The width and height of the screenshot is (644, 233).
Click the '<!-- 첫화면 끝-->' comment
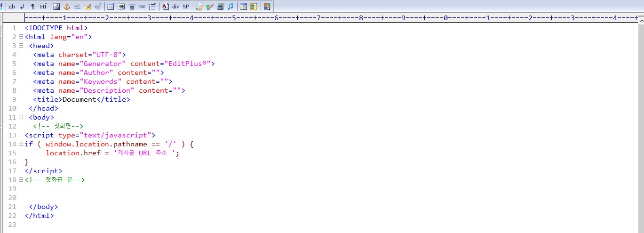[x=55, y=180]
